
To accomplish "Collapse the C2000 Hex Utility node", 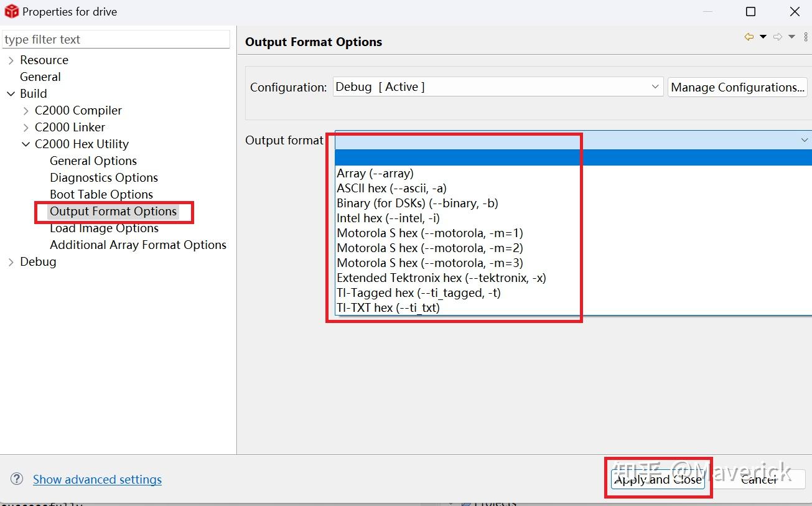I will pyautogui.click(x=26, y=144).
